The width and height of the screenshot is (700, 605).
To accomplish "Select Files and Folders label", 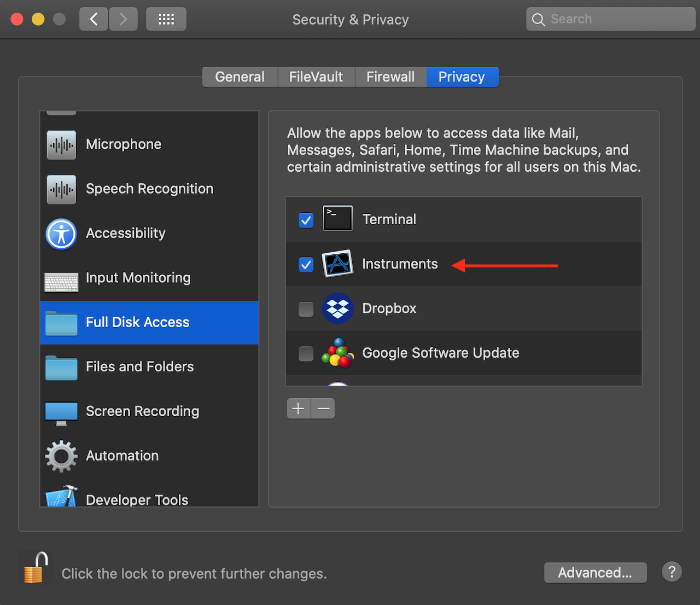I will tap(140, 367).
